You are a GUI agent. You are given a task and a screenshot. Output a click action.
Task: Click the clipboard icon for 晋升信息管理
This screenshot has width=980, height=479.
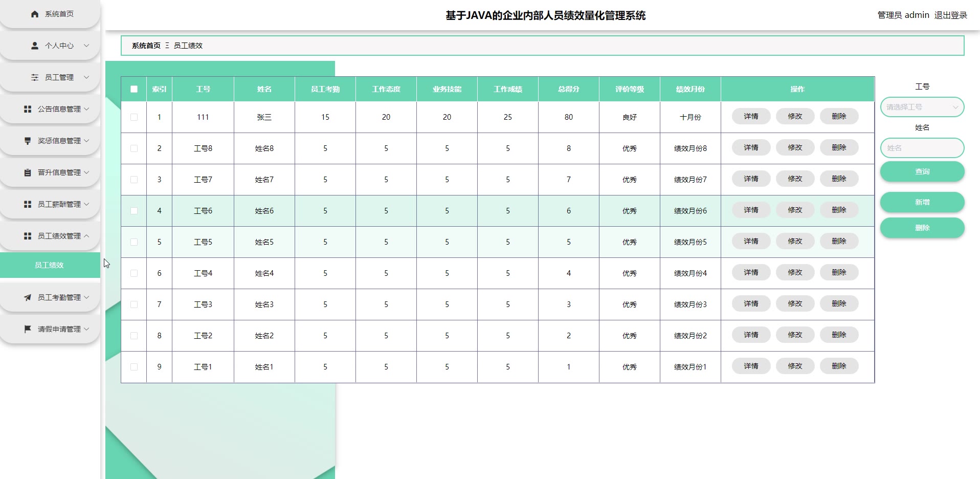point(28,172)
